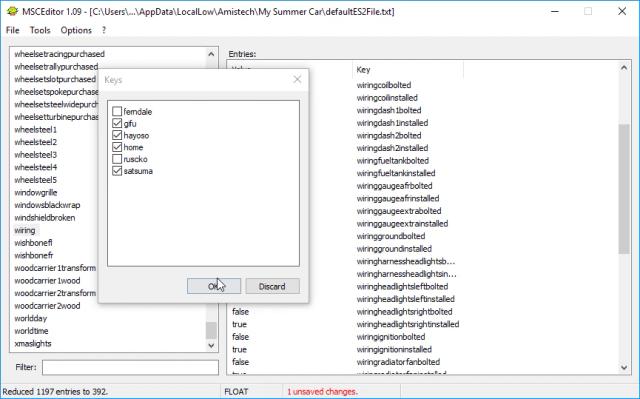This screenshot has width=640, height=399.
Task: Open the File menu
Action: point(13,30)
